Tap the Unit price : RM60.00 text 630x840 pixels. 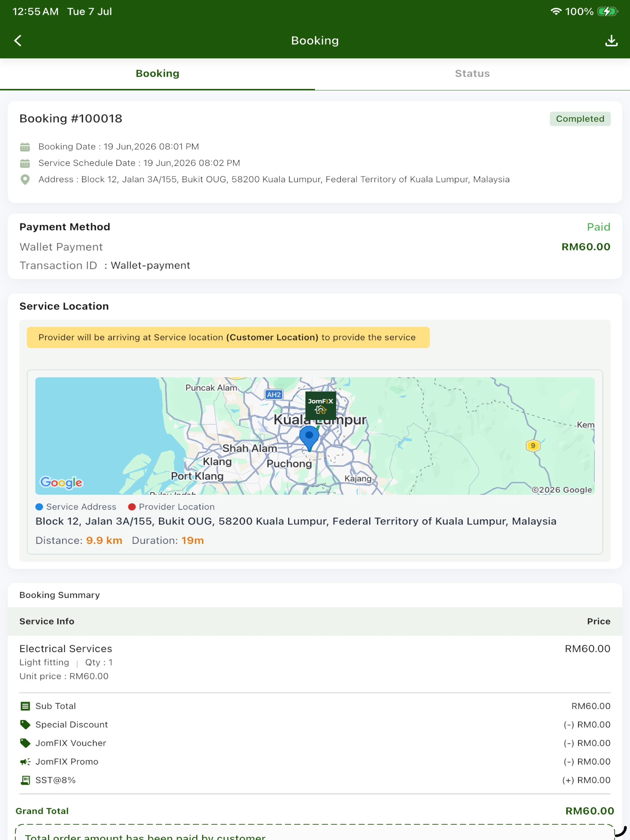[64, 677]
